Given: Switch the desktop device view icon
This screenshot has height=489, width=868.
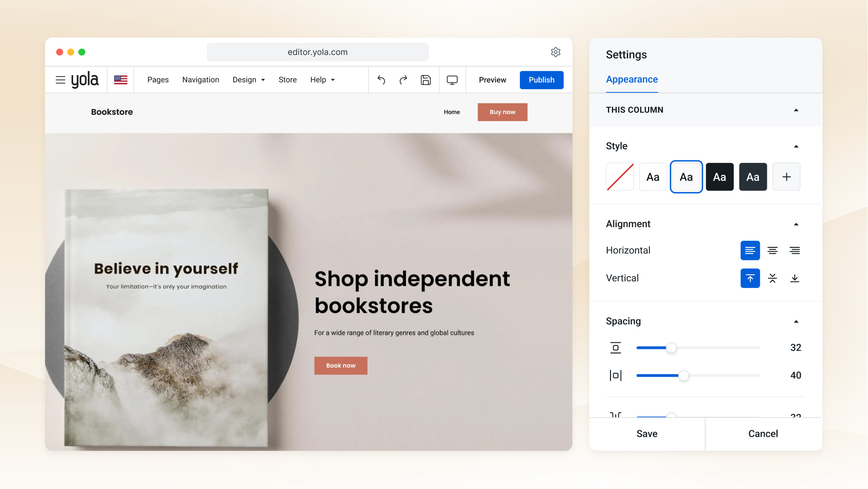Looking at the screenshot, I should pyautogui.click(x=452, y=80).
